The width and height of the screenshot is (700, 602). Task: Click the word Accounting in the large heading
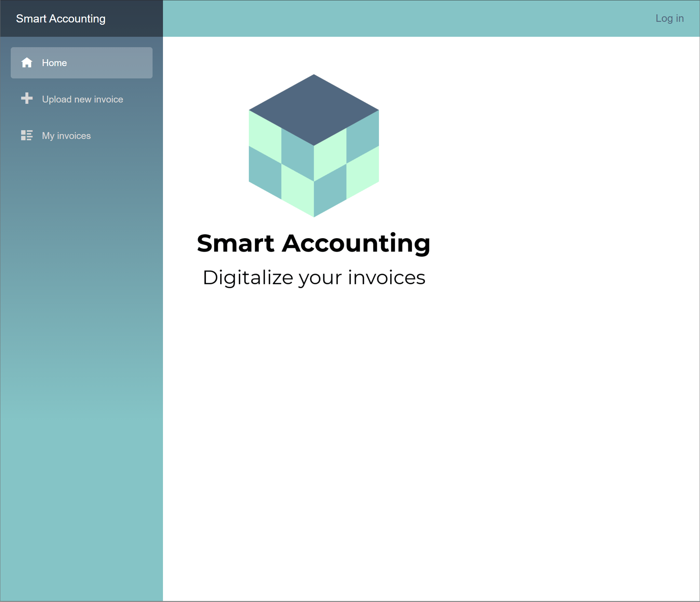click(356, 243)
